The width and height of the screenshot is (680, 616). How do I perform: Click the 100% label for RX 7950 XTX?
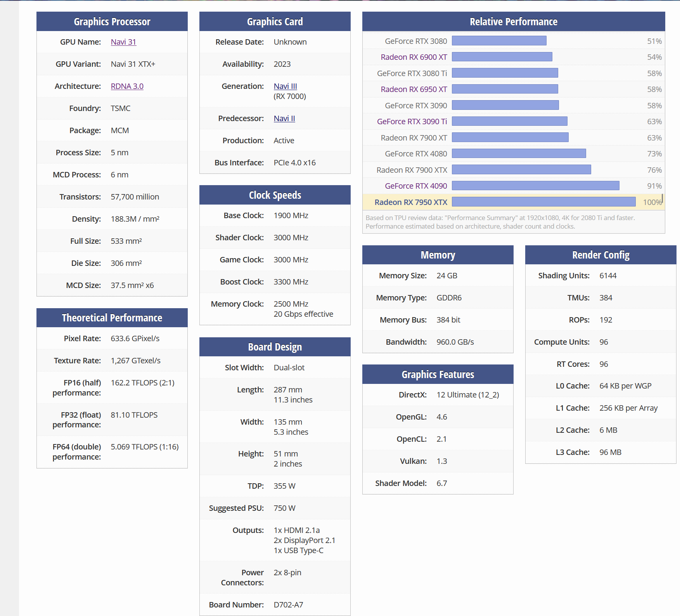pyautogui.click(x=652, y=202)
